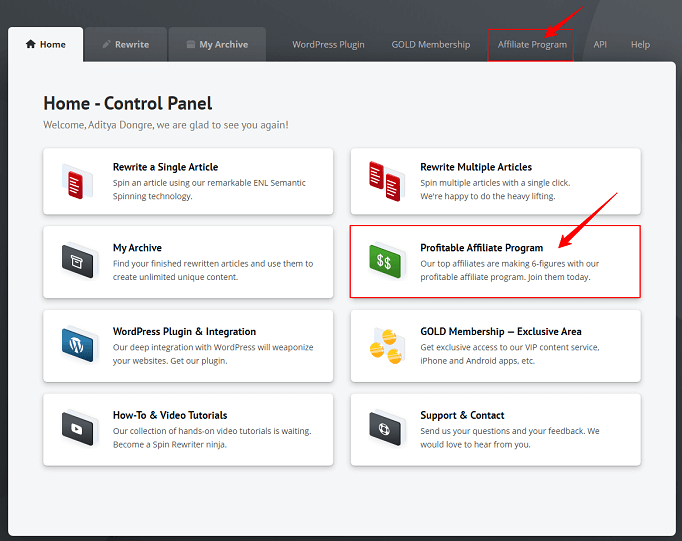The width and height of the screenshot is (682, 541).
Task: Open the My Archive tab
Action: (x=217, y=44)
